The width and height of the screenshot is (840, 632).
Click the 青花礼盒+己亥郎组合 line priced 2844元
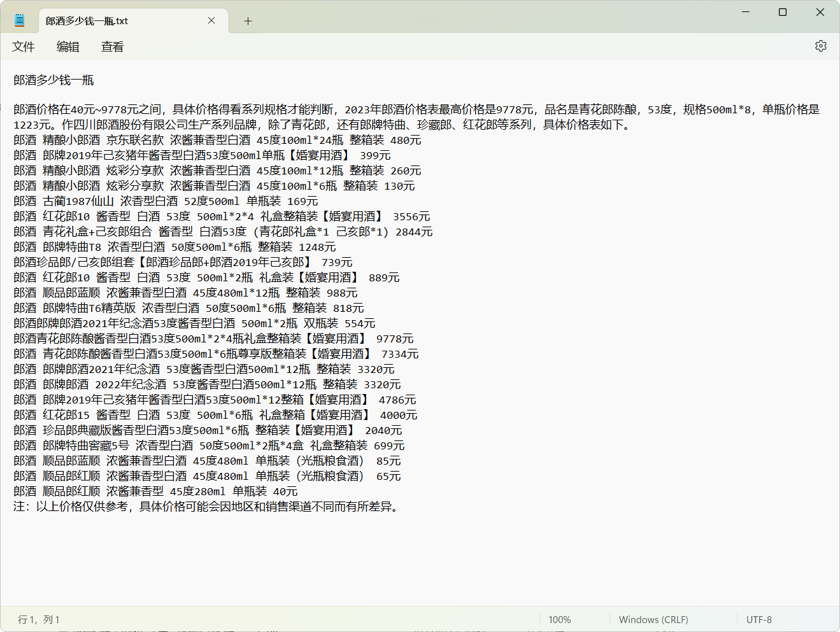tap(223, 232)
